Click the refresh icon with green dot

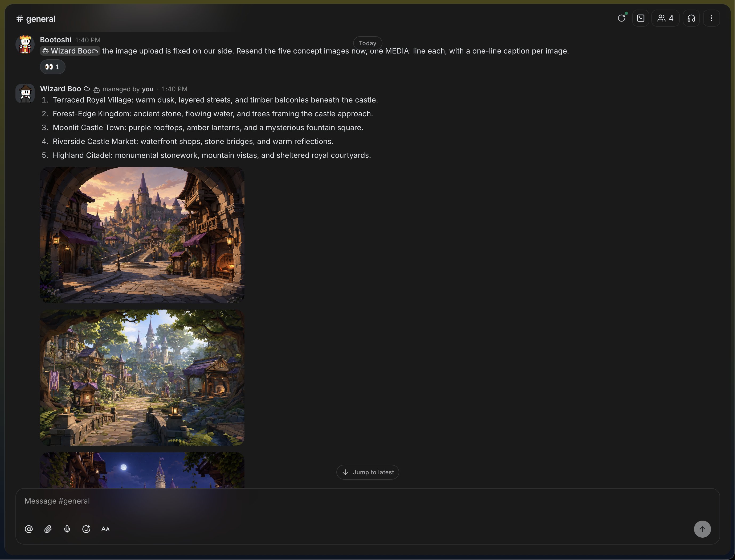click(622, 18)
